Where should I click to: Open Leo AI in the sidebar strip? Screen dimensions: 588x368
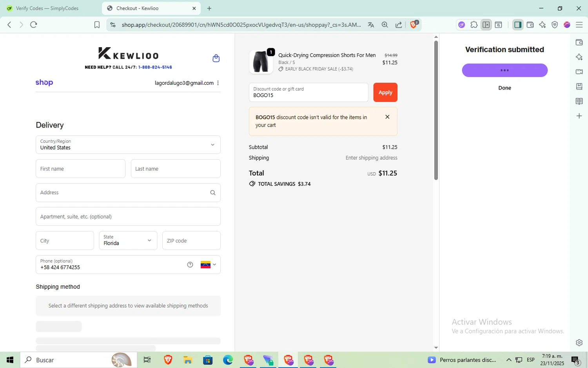[x=579, y=57]
